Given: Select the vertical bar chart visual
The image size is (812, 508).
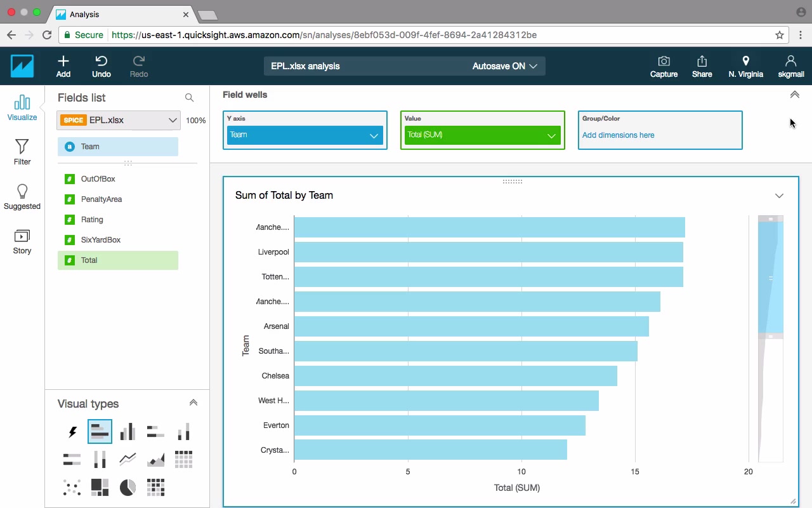Looking at the screenshot, I should (128, 432).
